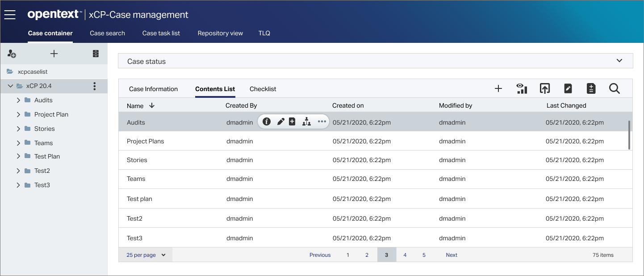Image resolution: width=644 pixels, height=276 pixels.
Task: Switch to Case container tab
Action: (50, 33)
